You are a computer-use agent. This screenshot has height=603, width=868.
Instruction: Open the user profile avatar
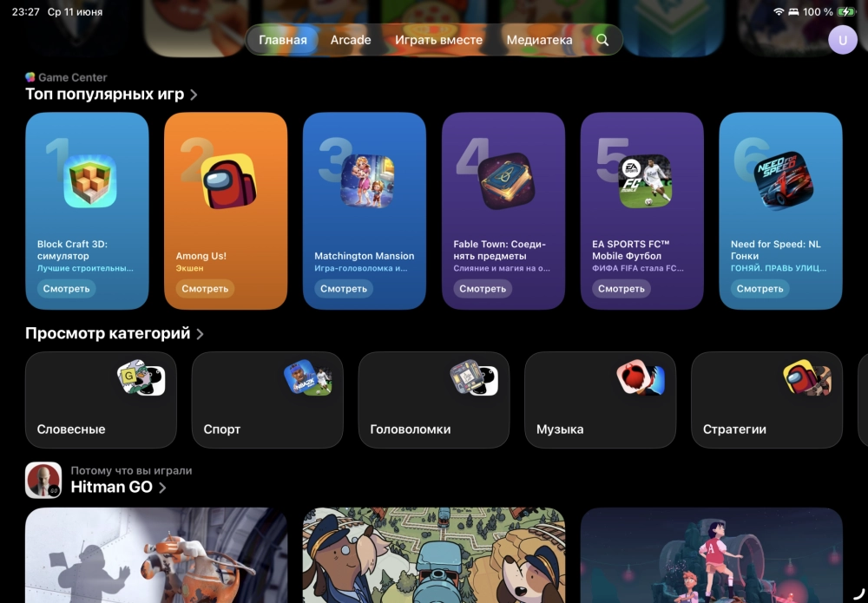pos(842,40)
